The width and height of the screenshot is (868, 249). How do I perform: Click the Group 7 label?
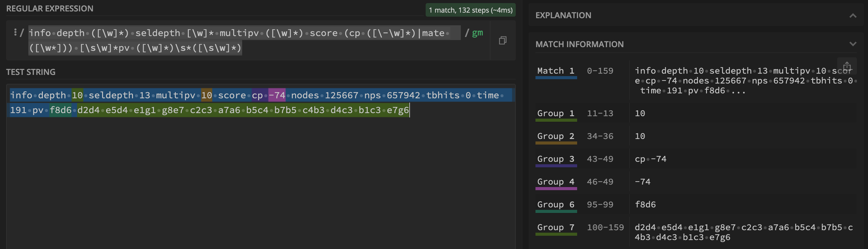click(556, 227)
